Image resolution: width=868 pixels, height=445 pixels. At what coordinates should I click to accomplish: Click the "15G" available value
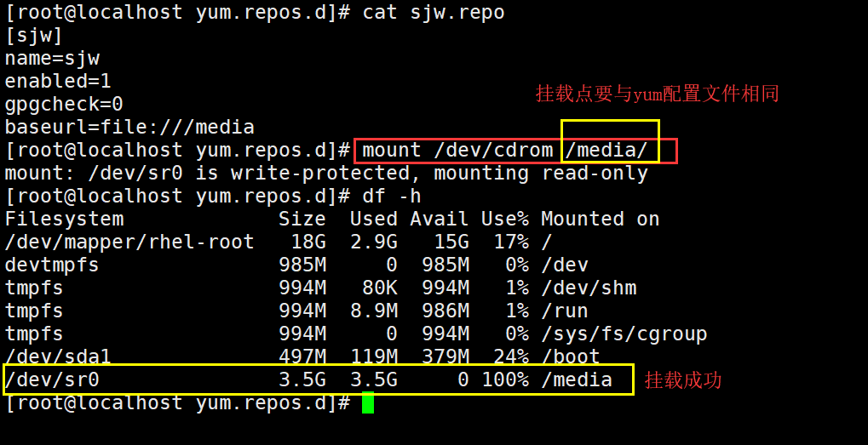tap(451, 242)
